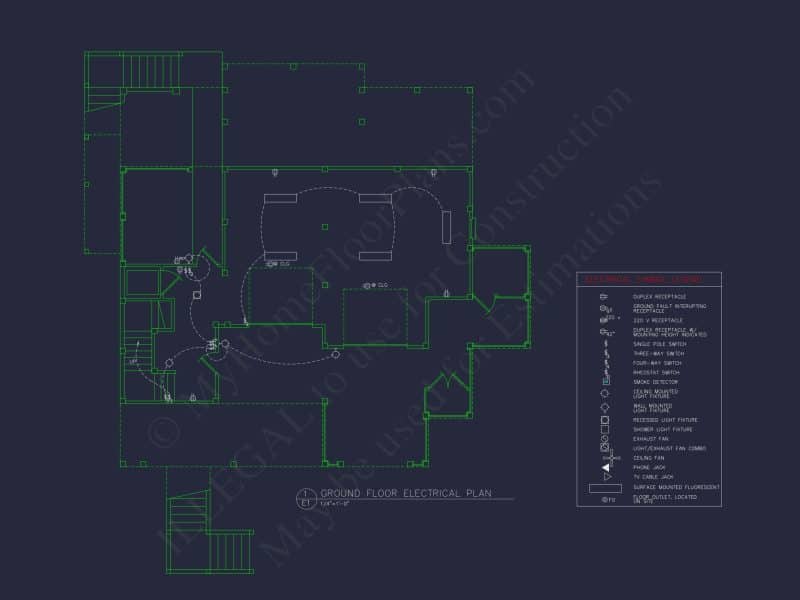The height and width of the screenshot is (600, 800).
Task: Click the 'GROUND FAULT INTERRUPTING RECEPTACLE' label
Action: (x=670, y=308)
